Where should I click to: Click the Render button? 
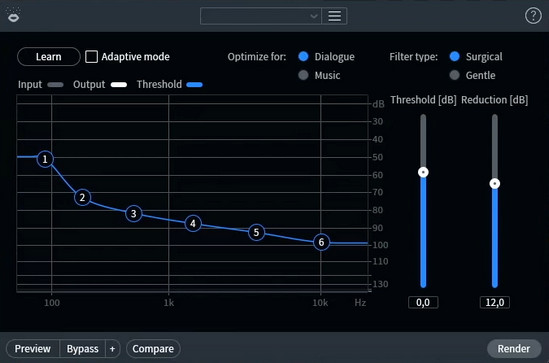[x=514, y=349]
